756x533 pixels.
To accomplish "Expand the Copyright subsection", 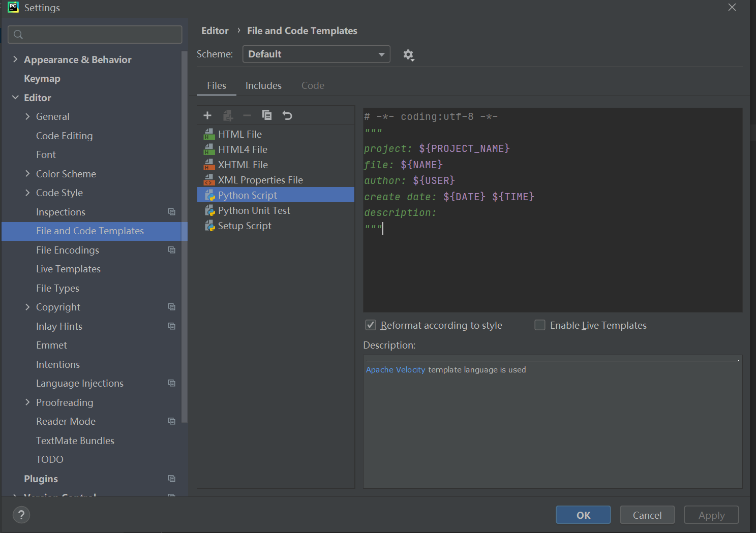I will coord(27,307).
